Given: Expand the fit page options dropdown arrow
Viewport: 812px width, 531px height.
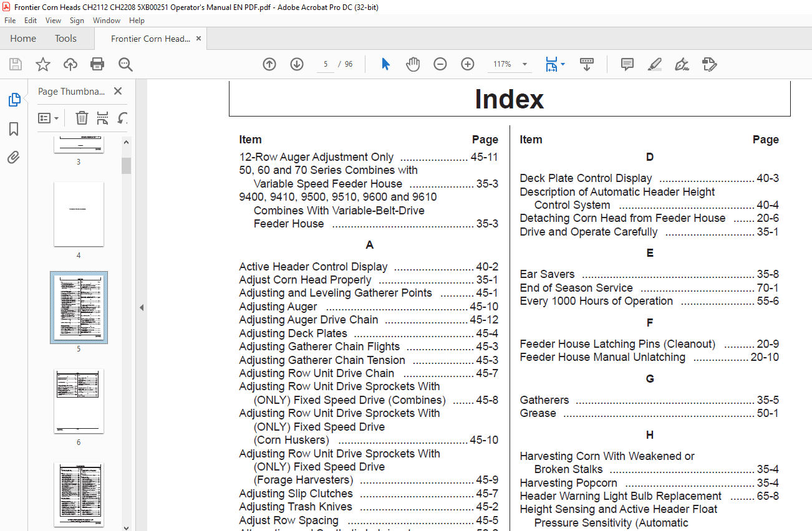Looking at the screenshot, I should click(563, 64).
